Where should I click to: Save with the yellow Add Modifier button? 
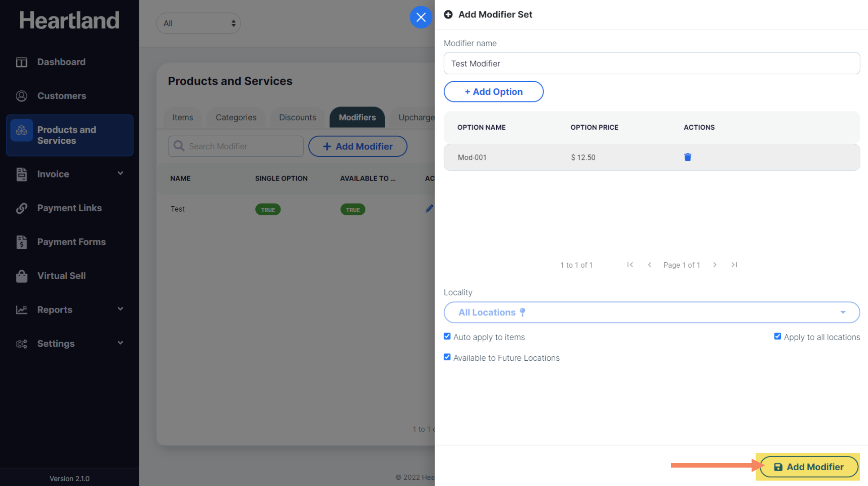pyautogui.click(x=809, y=467)
